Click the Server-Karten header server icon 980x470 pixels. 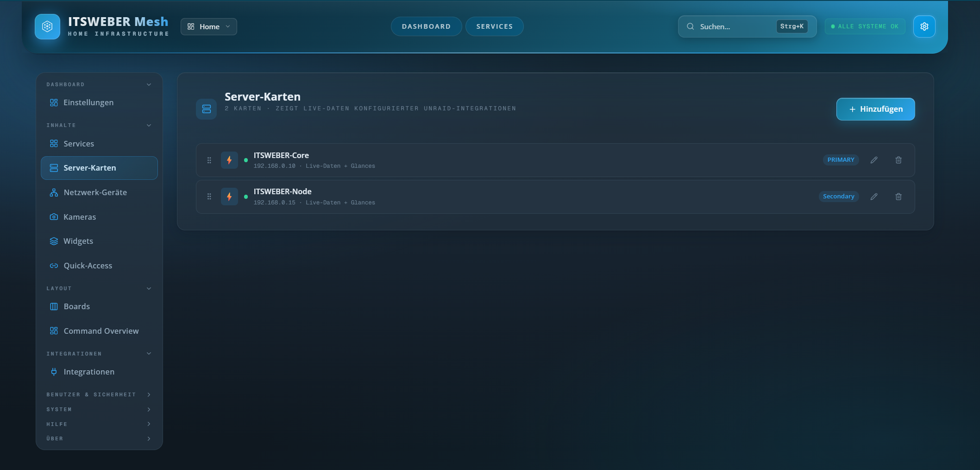pos(207,109)
